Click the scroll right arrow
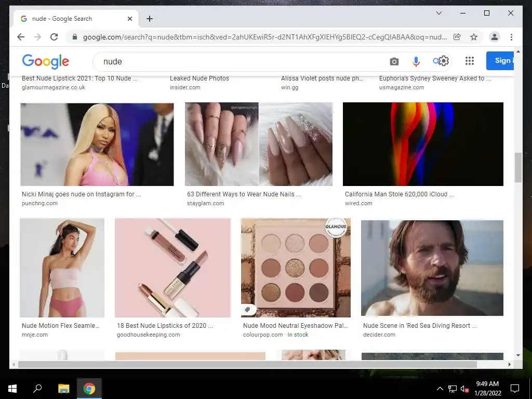The image size is (532, 399). click(510, 364)
